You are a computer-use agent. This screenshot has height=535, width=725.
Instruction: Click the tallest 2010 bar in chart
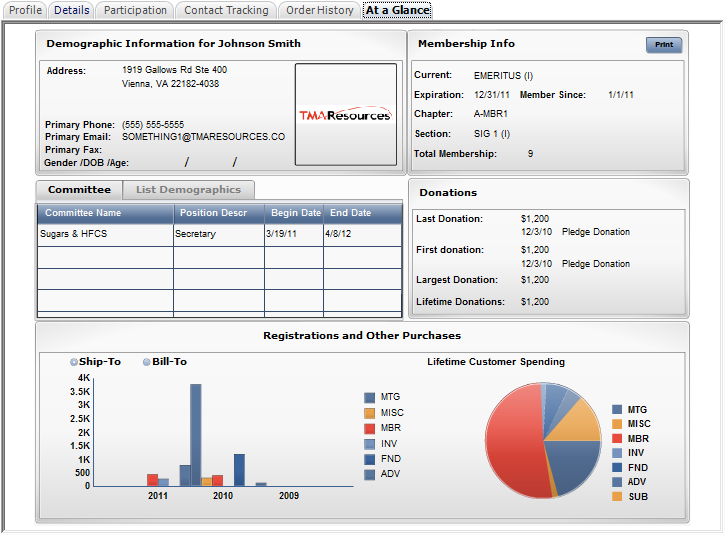[196, 434]
